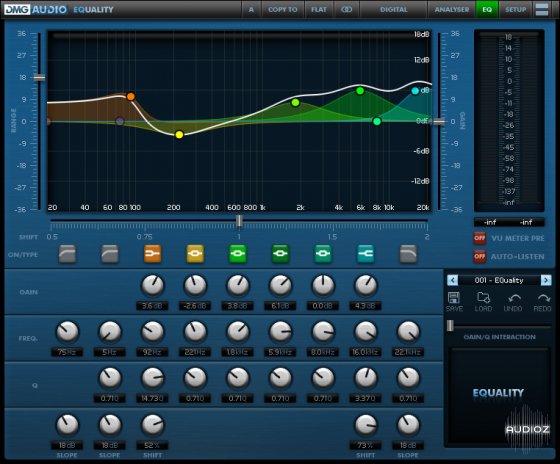560x464 pixels.
Task: Open the DIGITAL mode selector
Action: click(394, 9)
